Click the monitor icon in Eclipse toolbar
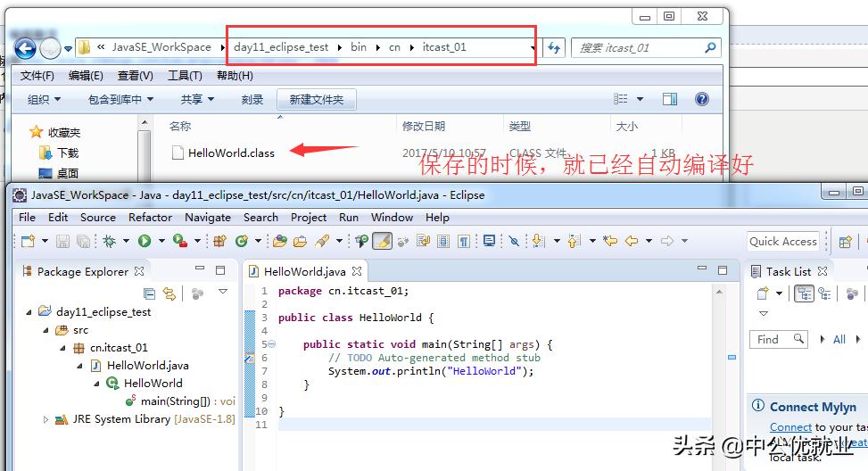868x471 pixels. (490, 241)
